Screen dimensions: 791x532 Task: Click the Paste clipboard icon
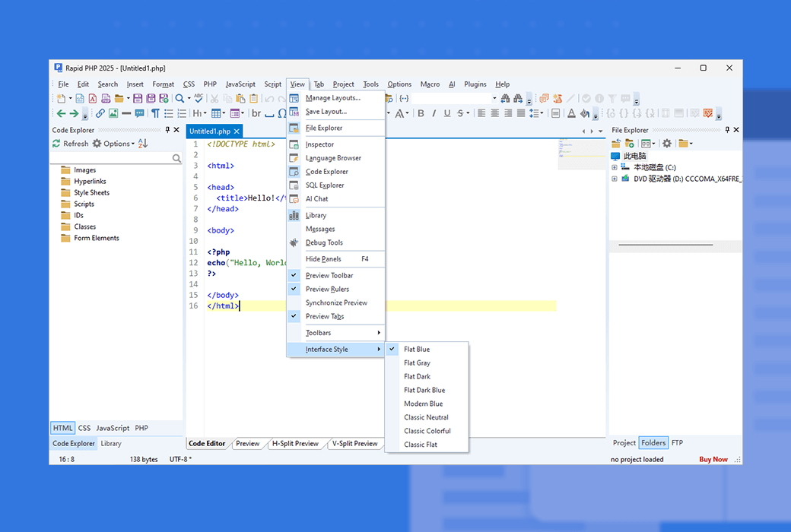[240, 98]
